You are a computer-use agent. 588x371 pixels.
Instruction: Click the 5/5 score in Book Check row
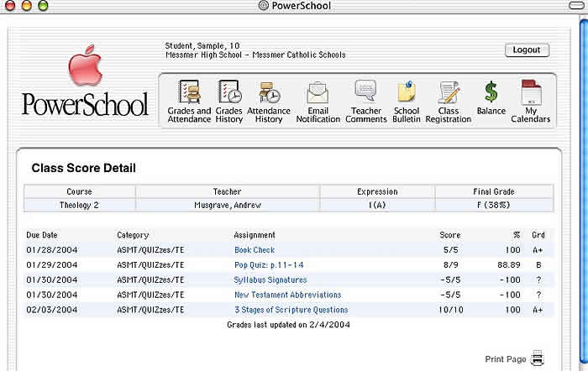[x=451, y=250]
